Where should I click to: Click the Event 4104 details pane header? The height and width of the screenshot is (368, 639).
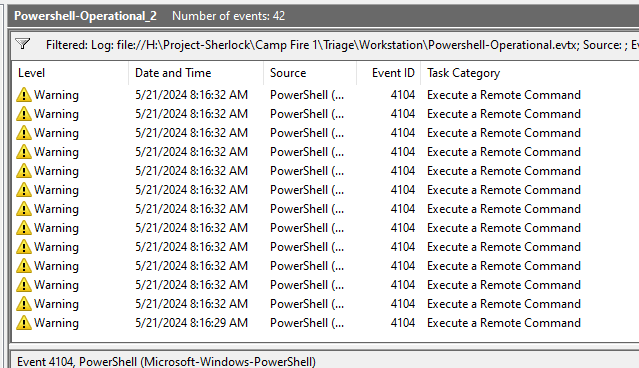click(x=166, y=361)
